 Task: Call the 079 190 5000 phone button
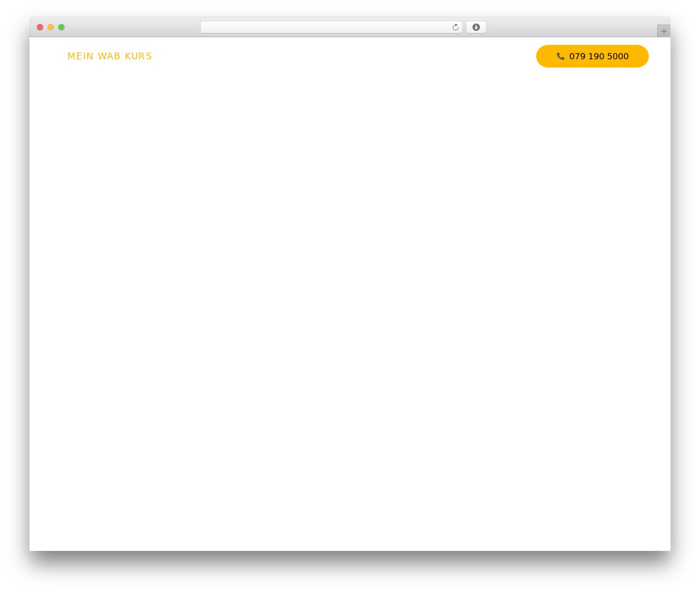[592, 56]
